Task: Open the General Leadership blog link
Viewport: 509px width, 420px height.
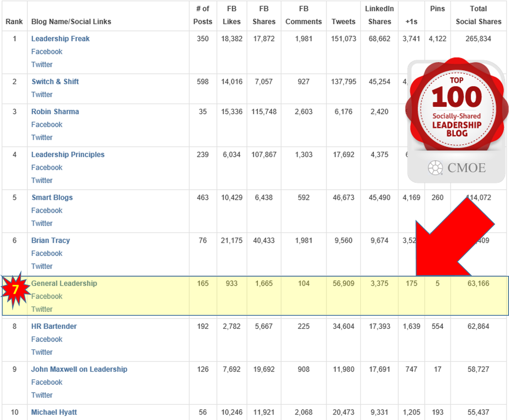Action: point(64,283)
